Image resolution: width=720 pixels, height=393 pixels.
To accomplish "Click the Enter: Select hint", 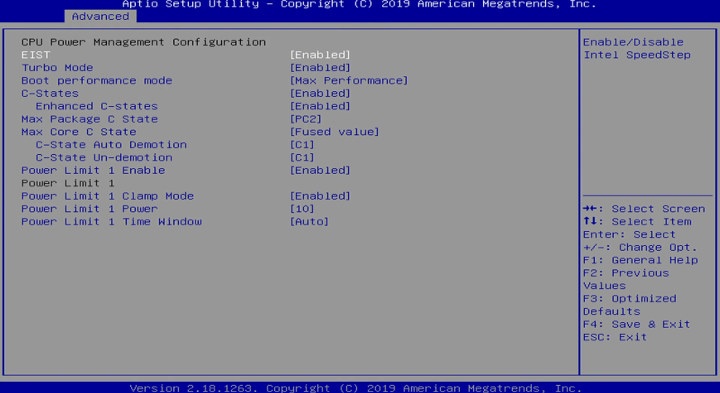I will (x=629, y=235).
